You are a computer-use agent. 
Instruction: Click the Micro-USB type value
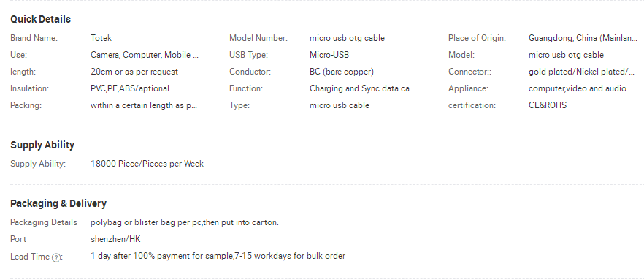pos(329,55)
